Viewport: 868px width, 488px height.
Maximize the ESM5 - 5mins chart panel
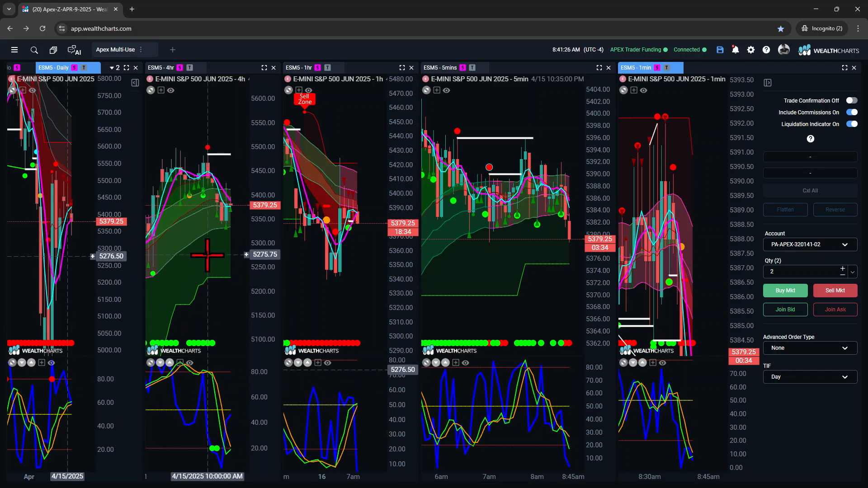(x=599, y=68)
